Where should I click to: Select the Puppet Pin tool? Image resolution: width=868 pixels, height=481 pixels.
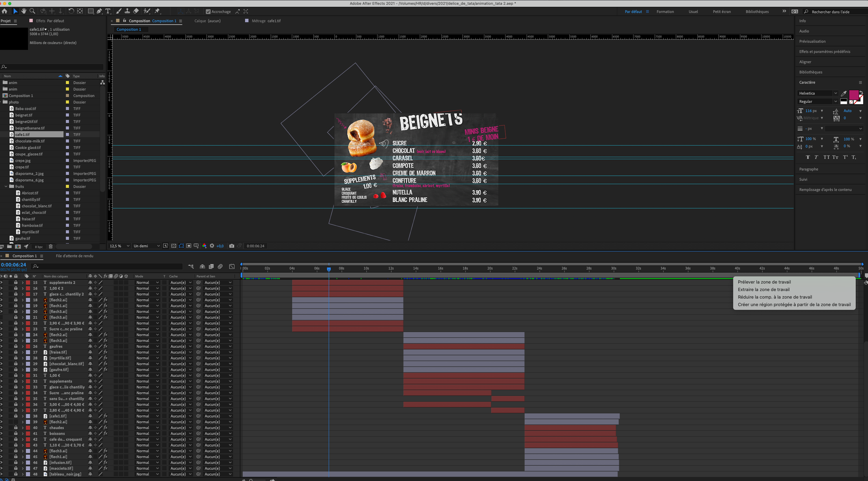(x=157, y=11)
